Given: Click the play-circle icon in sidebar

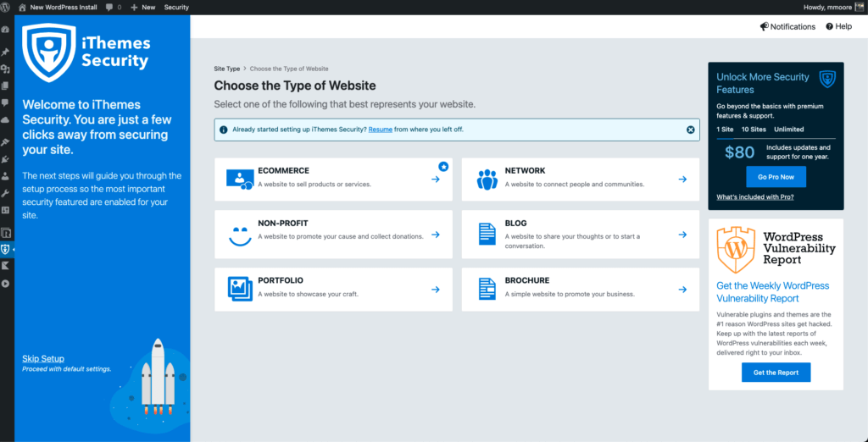Looking at the screenshot, I should (6, 283).
